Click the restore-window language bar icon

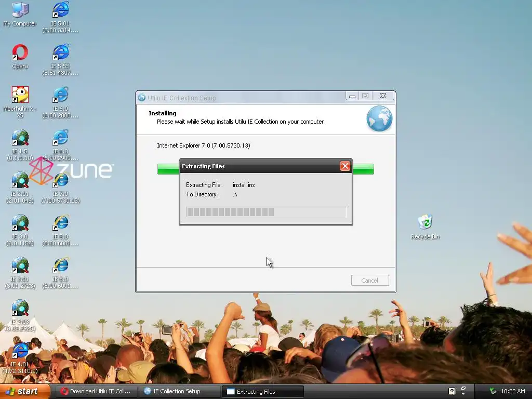[x=463, y=388]
